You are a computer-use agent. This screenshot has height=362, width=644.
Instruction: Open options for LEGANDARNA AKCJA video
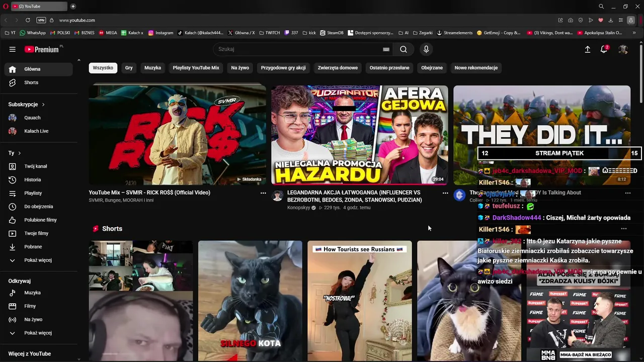coord(445,193)
